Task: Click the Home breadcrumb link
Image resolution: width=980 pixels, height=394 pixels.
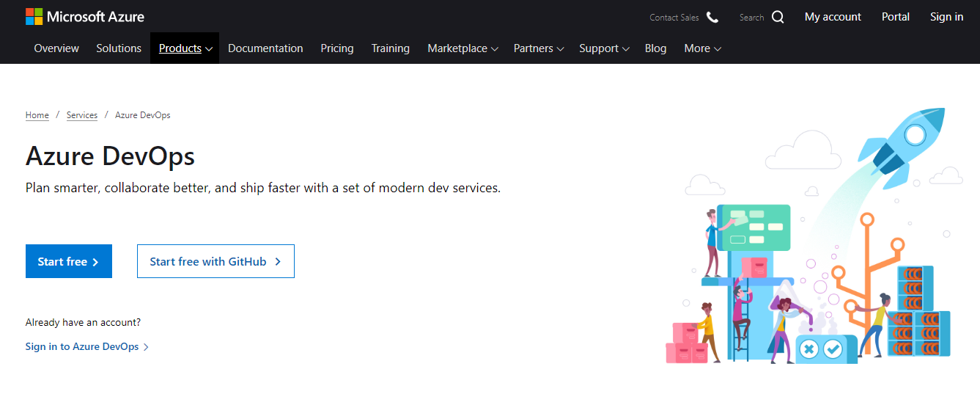Action: coord(37,115)
